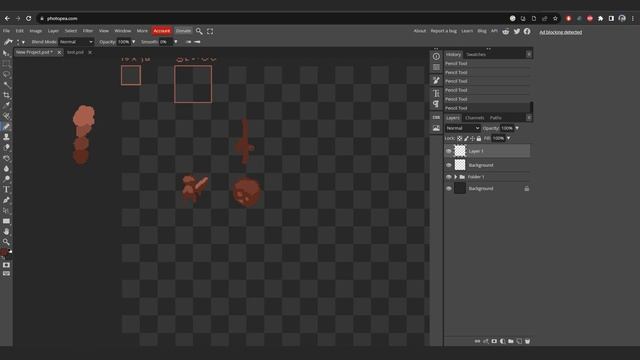This screenshot has height=360, width=640.
Task: Toggle lock image pixels brush icon
Action: (466, 138)
